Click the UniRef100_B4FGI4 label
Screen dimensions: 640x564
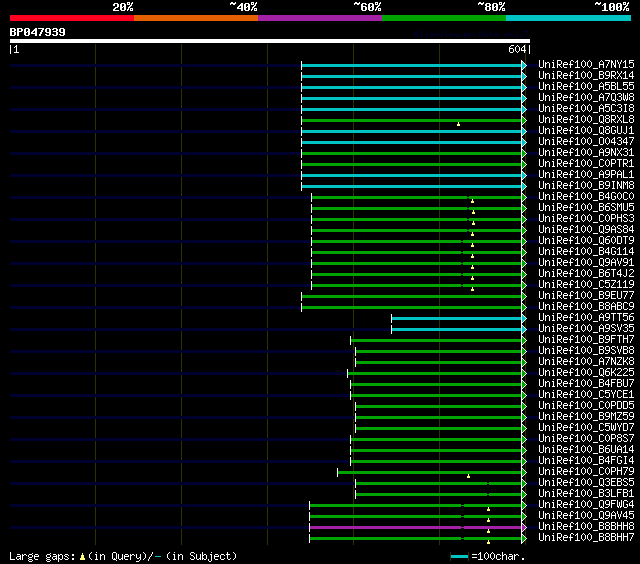click(x=586, y=461)
